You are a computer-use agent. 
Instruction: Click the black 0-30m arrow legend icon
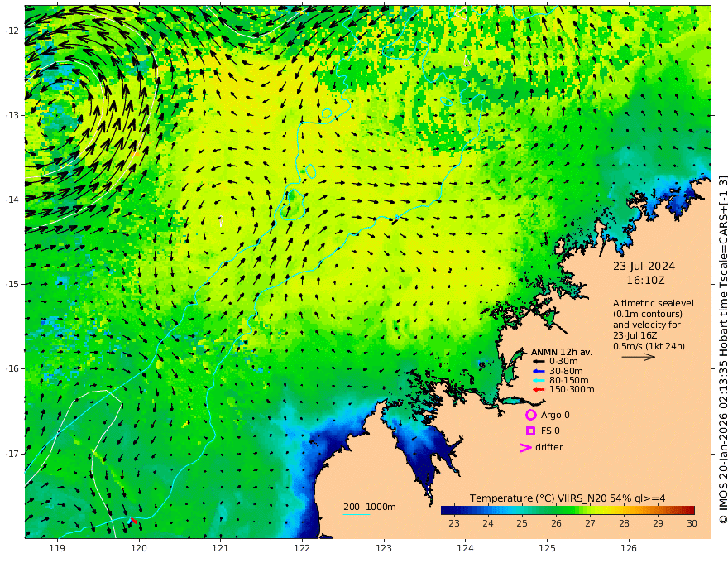(x=539, y=362)
